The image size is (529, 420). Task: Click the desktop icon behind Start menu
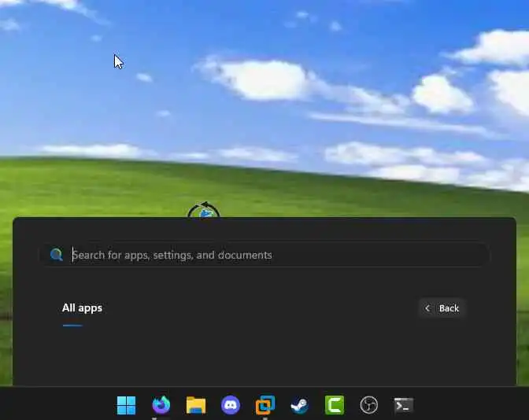point(204,210)
